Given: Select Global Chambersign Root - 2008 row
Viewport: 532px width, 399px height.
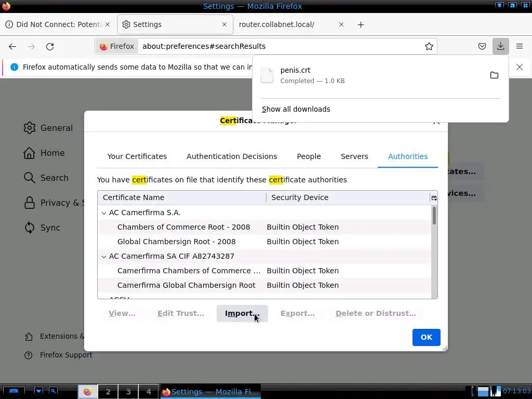Looking at the screenshot, I should pos(264,242).
